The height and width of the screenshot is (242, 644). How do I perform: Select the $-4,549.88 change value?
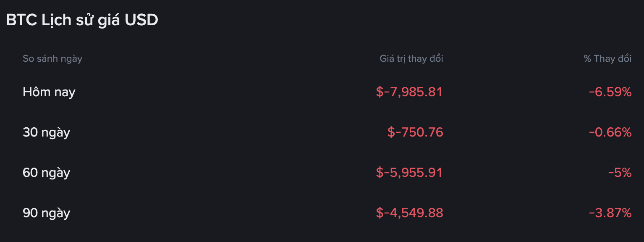tap(409, 213)
